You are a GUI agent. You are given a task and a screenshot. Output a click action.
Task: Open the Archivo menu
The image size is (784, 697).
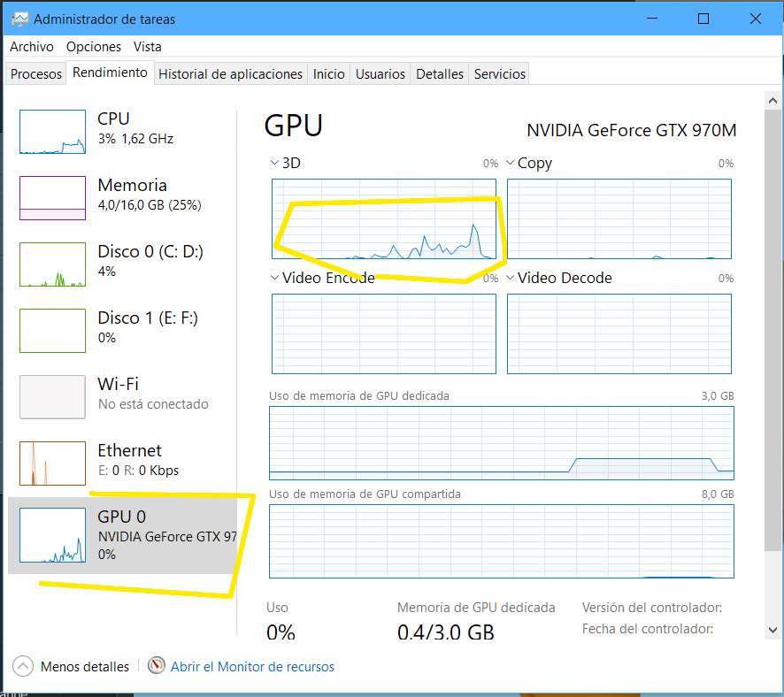pos(32,47)
